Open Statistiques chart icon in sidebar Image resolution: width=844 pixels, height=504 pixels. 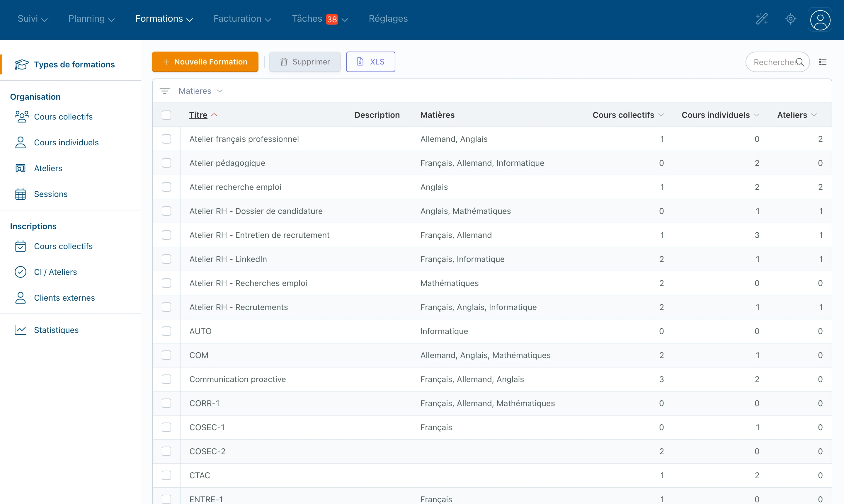click(x=21, y=330)
